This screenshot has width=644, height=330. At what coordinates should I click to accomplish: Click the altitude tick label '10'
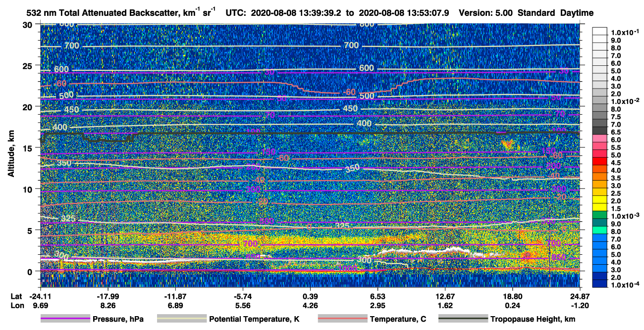(x=29, y=189)
